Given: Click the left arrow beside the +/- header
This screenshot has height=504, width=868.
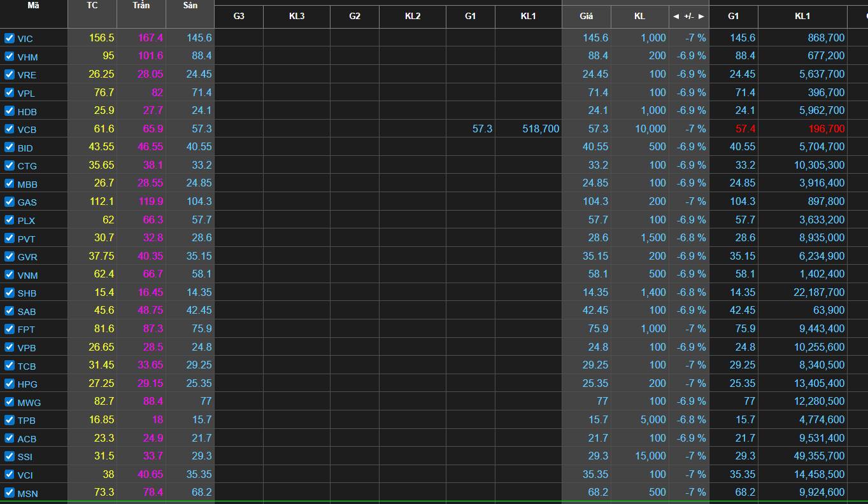Looking at the screenshot, I should point(676,16).
